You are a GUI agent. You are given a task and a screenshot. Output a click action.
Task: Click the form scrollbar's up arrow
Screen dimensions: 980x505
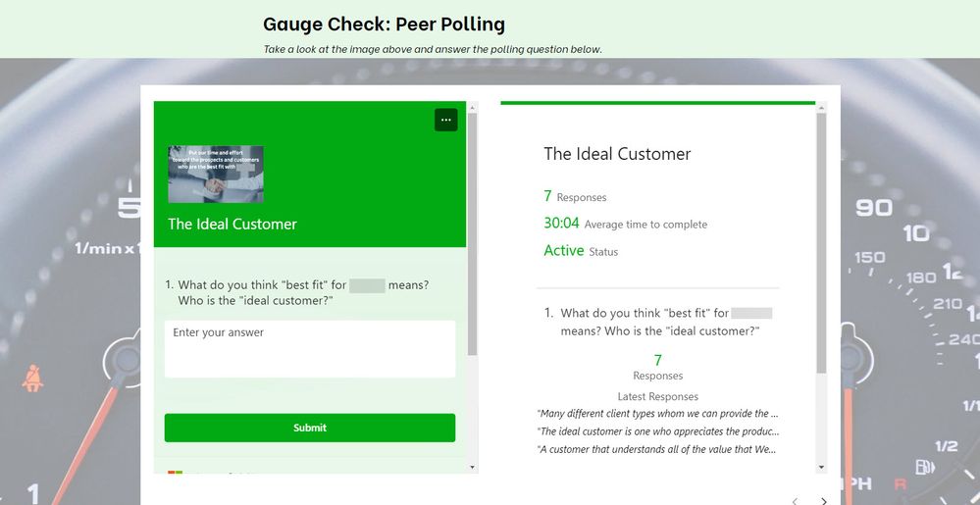tap(473, 107)
